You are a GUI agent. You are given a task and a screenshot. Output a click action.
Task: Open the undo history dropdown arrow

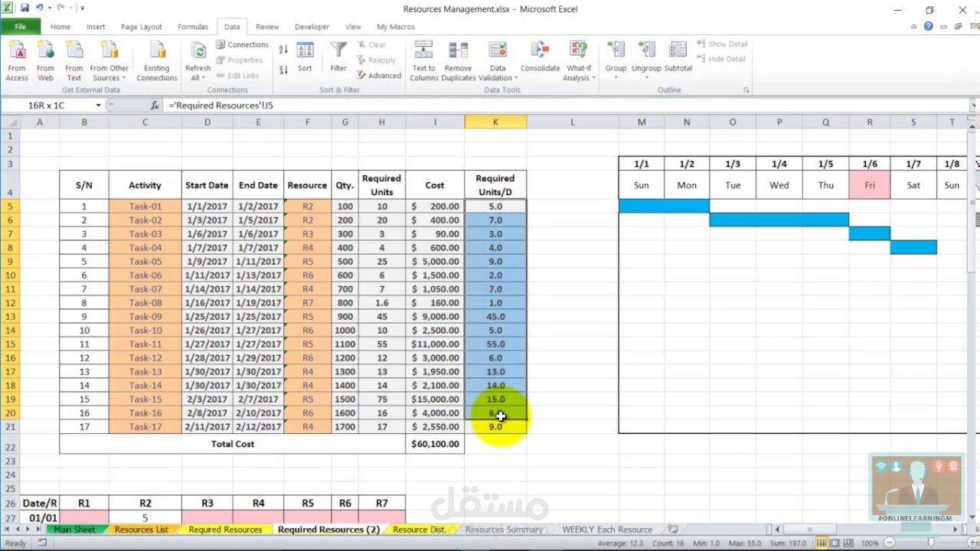pyautogui.click(x=48, y=8)
